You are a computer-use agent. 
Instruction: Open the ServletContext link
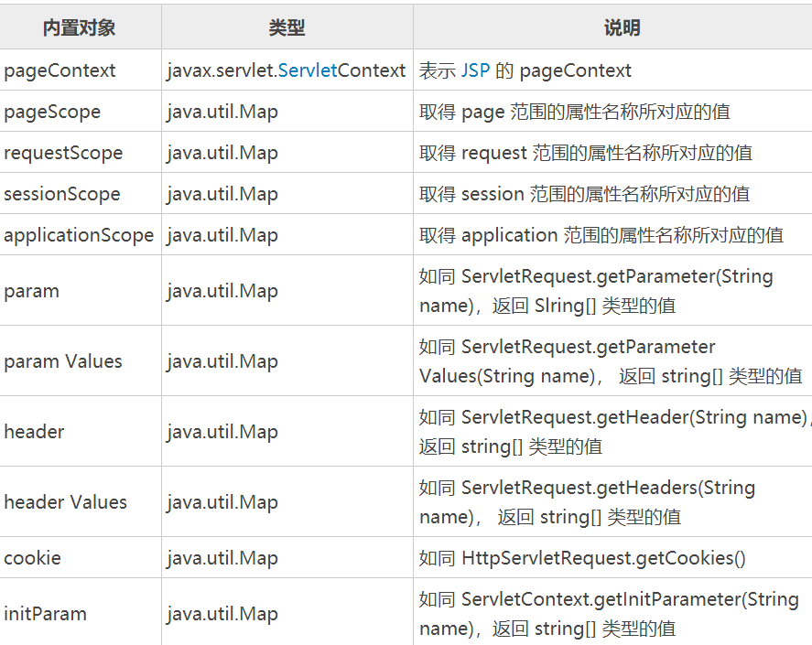308,70
